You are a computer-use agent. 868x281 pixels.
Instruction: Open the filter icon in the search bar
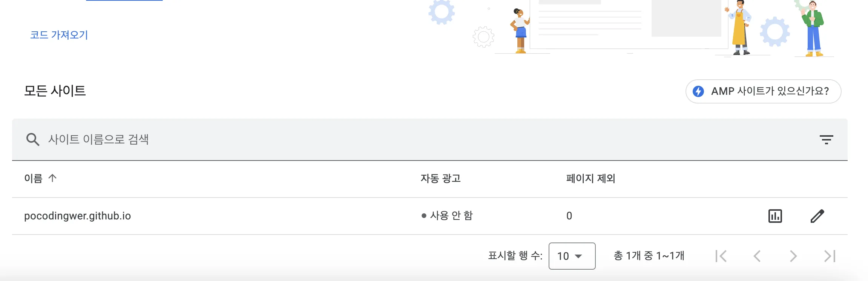tap(826, 140)
